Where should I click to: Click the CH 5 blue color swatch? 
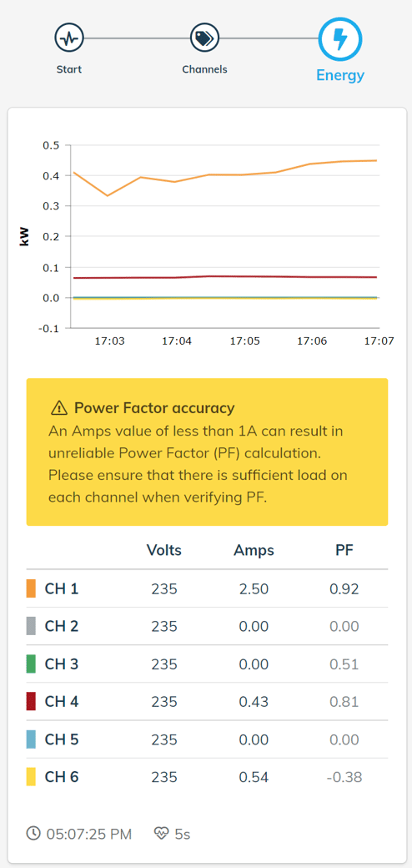click(31, 739)
